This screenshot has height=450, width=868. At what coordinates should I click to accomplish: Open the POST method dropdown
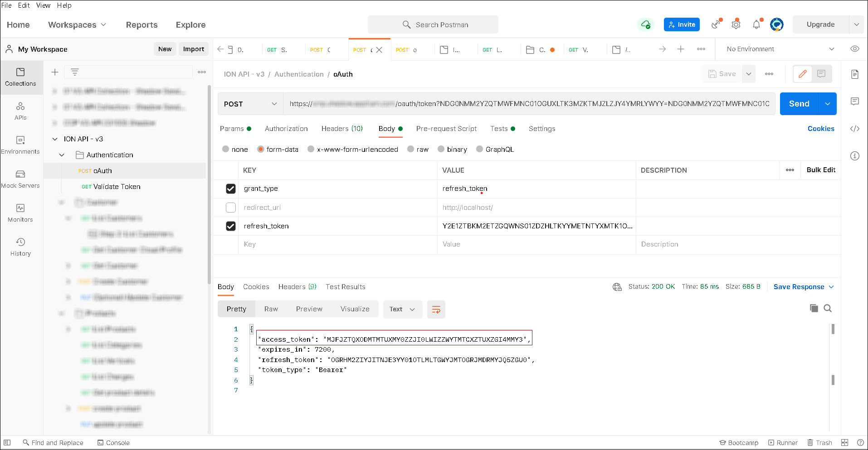pyautogui.click(x=250, y=104)
